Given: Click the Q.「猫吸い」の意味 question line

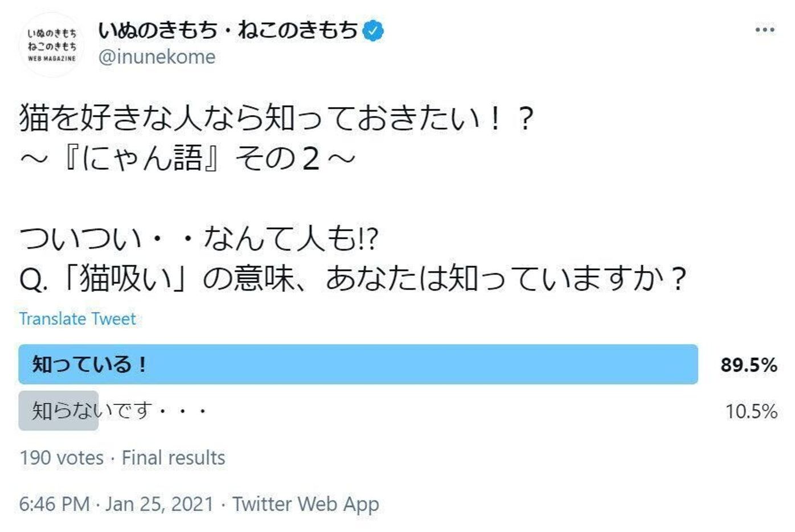Looking at the screenshot, I should (353, 279).
